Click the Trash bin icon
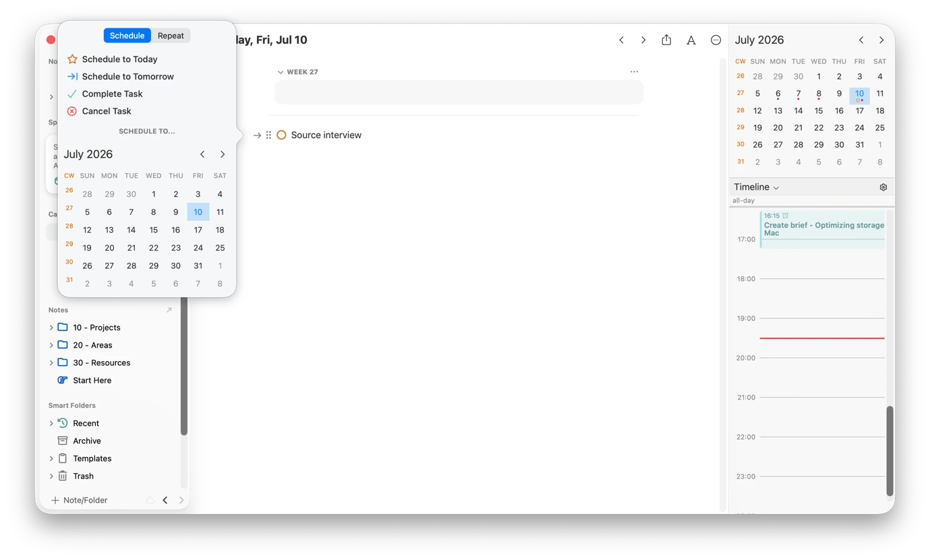 pos(63,476)
